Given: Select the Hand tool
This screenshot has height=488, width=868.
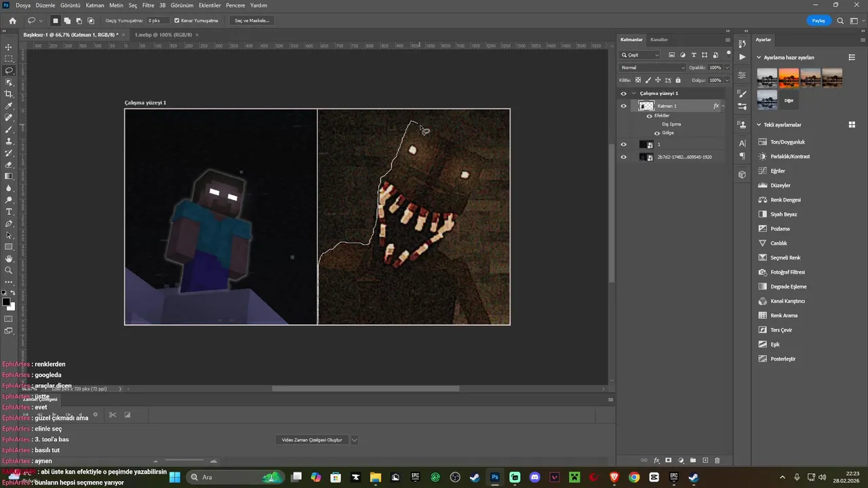Looking at the screenshot, I should [9, 258].
